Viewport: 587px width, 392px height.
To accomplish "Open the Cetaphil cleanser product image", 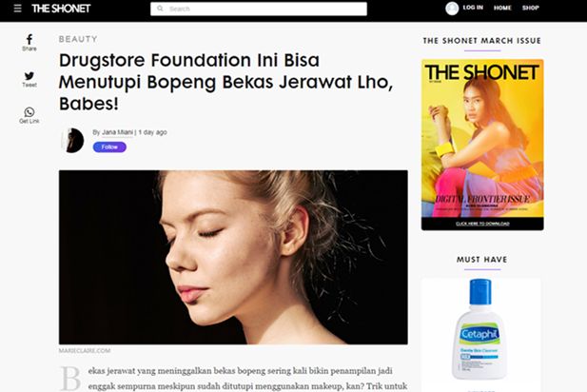I will (480, 329).
